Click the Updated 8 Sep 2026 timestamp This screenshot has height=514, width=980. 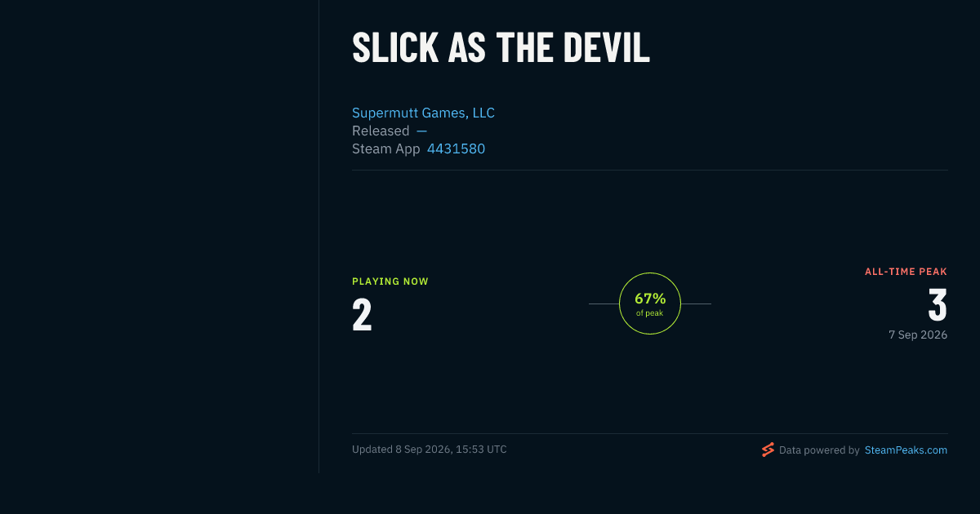430,450
